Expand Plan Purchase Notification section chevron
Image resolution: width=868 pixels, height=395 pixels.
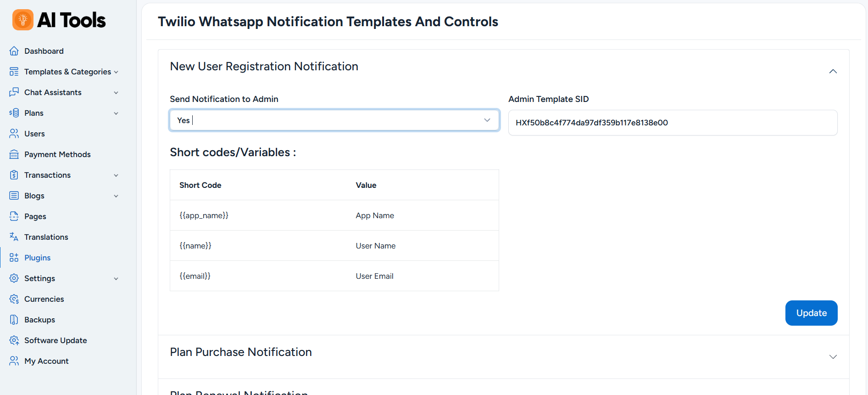[833, 357]
